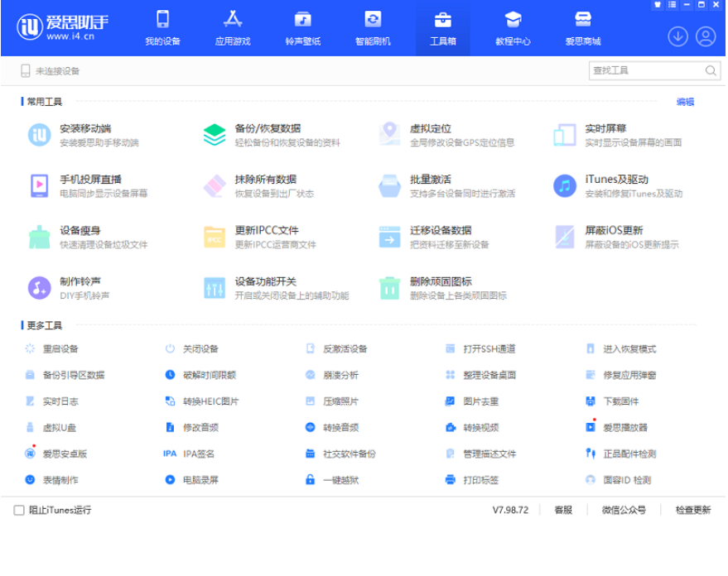
Task: Click the 重启设备 icon
Action: (x=30, y=348)
